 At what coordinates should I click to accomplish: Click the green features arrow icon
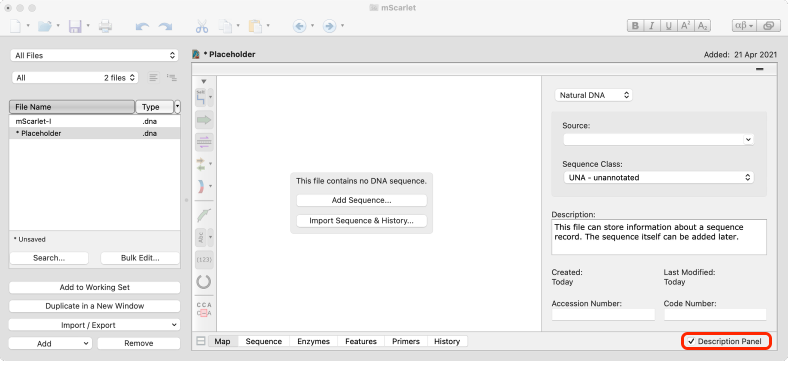[204, 120]
